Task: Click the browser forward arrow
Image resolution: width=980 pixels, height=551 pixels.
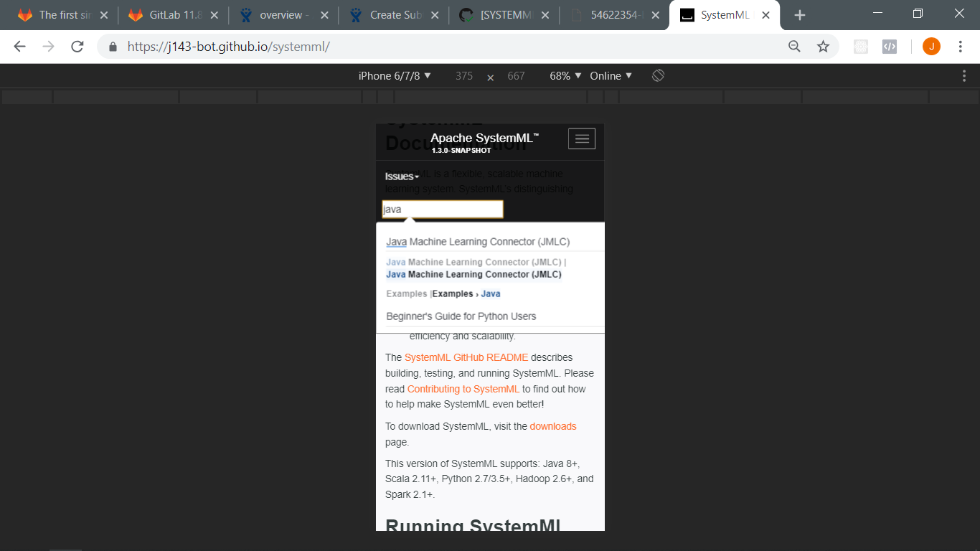Action: point(48,47)
